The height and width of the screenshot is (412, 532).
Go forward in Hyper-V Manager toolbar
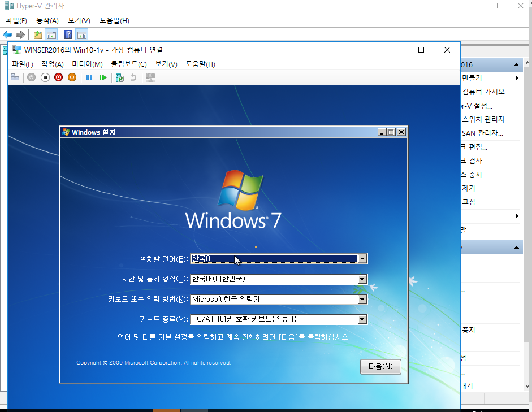click(20, 34)
